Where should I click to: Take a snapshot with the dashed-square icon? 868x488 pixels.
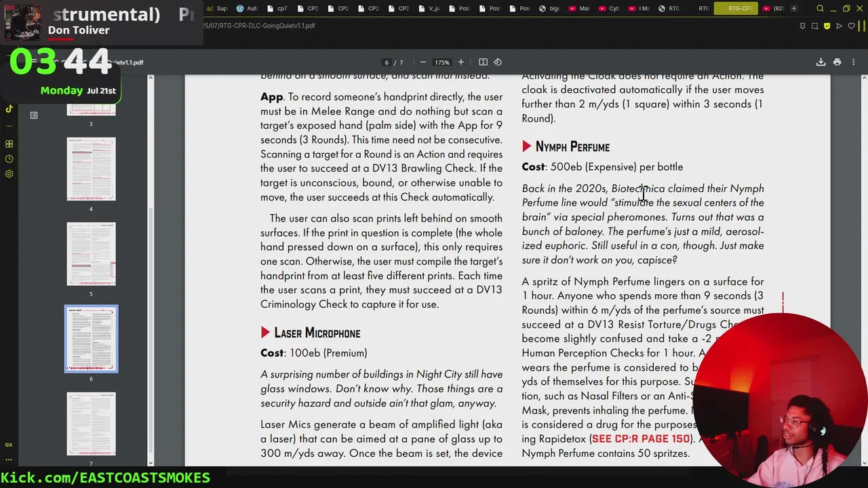pos(814,26)
